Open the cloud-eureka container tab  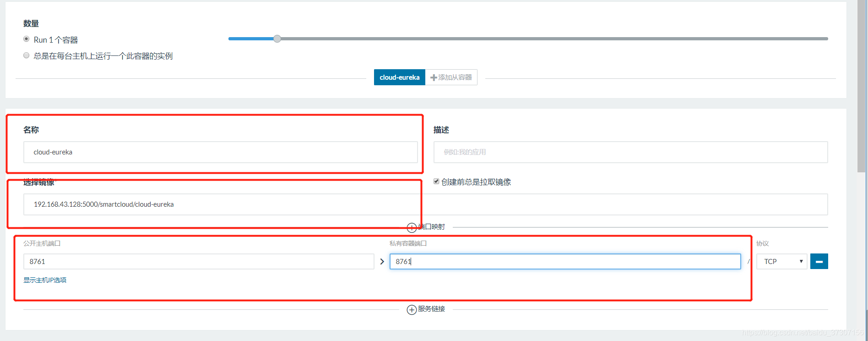[x=399, y=77]
